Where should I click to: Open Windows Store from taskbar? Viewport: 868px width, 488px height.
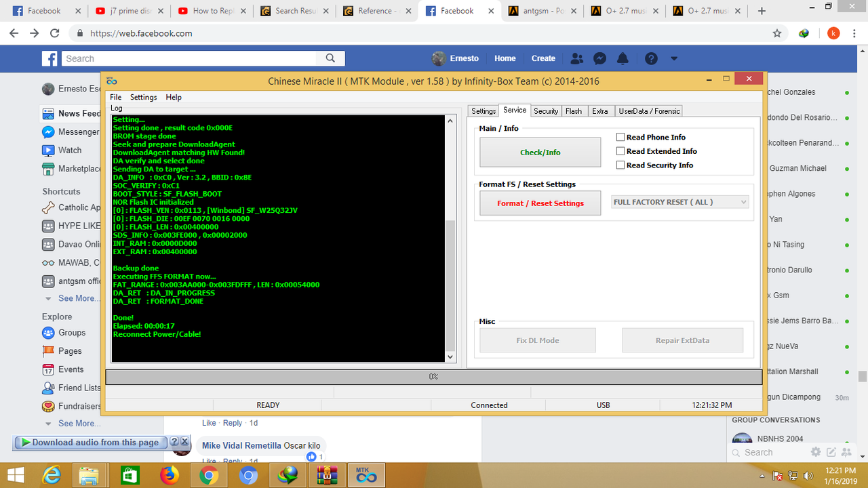coord(130,475)
